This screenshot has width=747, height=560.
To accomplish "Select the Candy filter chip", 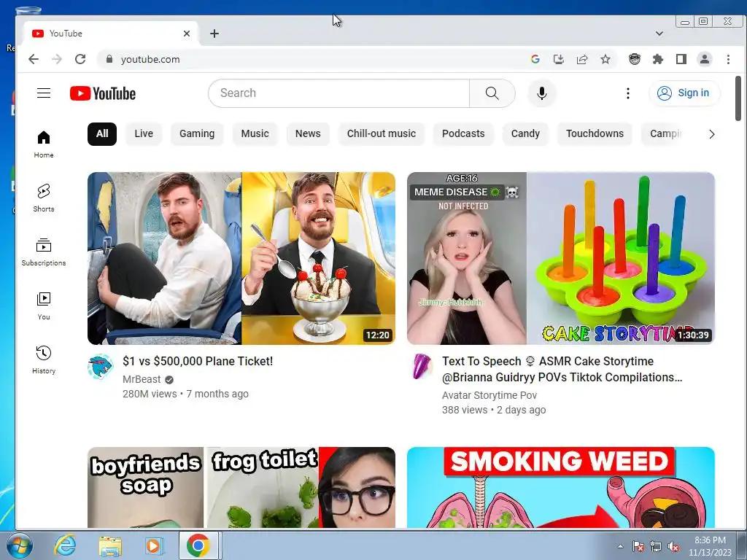I will click(525, 134).
